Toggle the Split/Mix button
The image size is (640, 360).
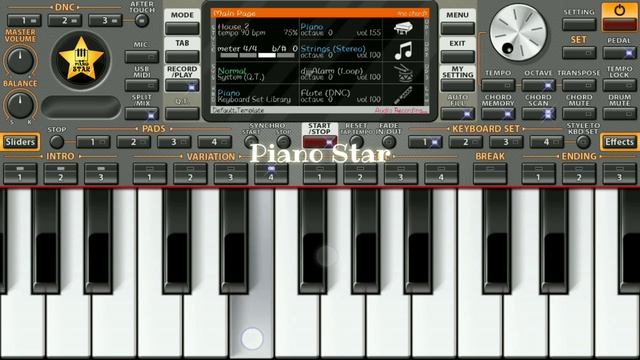(x=142, y=114)
